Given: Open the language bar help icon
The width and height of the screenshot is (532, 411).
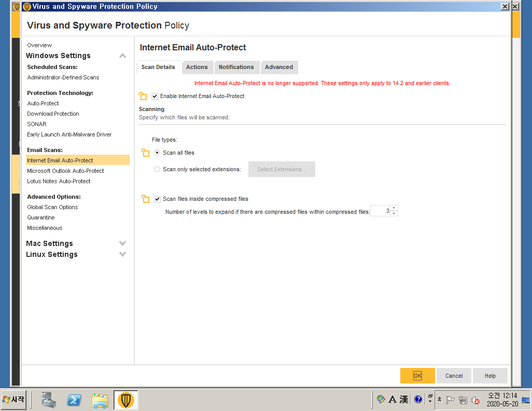Looking at the screenshot, I should [418, 399].
